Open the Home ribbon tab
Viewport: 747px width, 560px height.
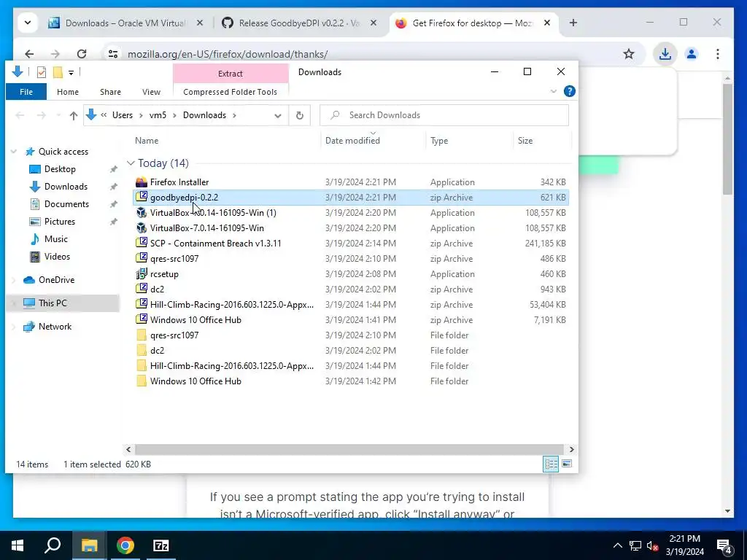point(68,92)
